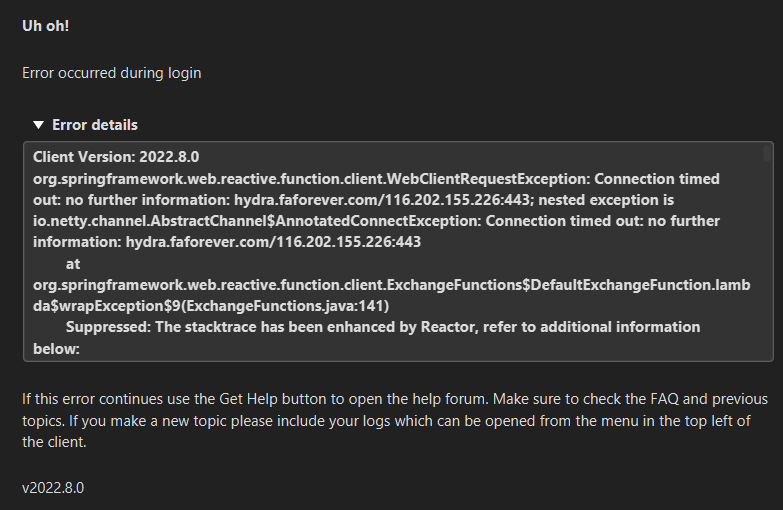Click the standalone "at" line in stack trace

tap(73, 264)
